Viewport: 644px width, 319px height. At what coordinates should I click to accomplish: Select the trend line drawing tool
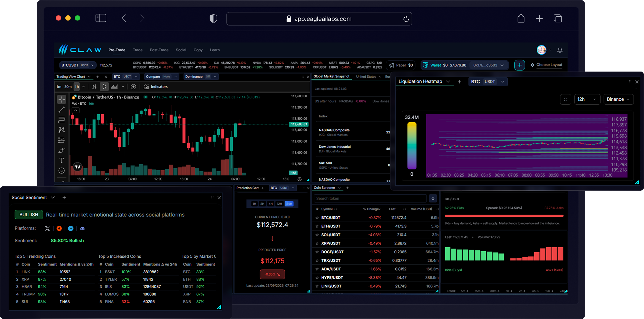pyautogui.click(x=62, y=109)
